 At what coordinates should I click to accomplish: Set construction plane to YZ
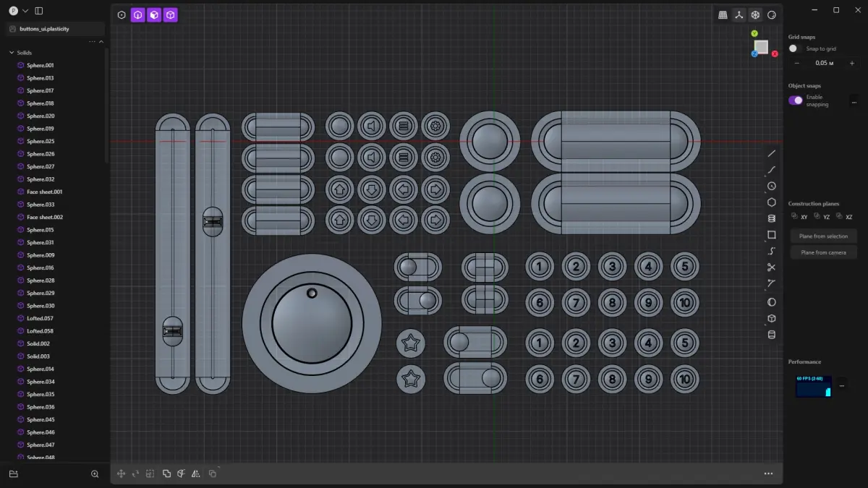pos(822,216)
